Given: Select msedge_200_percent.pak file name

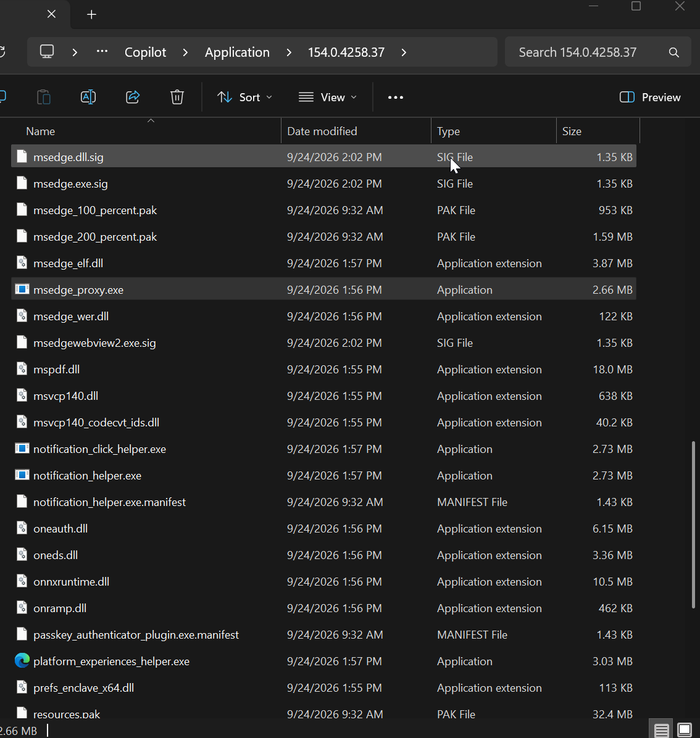Looking at the screenshot, I should 95,237.
